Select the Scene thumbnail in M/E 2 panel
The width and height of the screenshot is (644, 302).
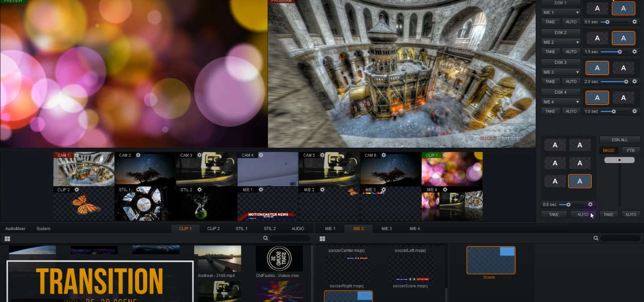491,260
